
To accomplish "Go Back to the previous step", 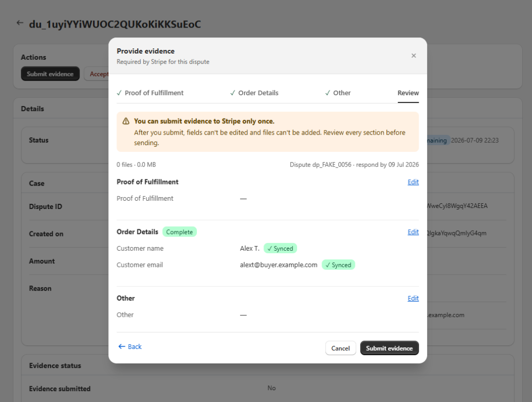I will tap(130, 347).
